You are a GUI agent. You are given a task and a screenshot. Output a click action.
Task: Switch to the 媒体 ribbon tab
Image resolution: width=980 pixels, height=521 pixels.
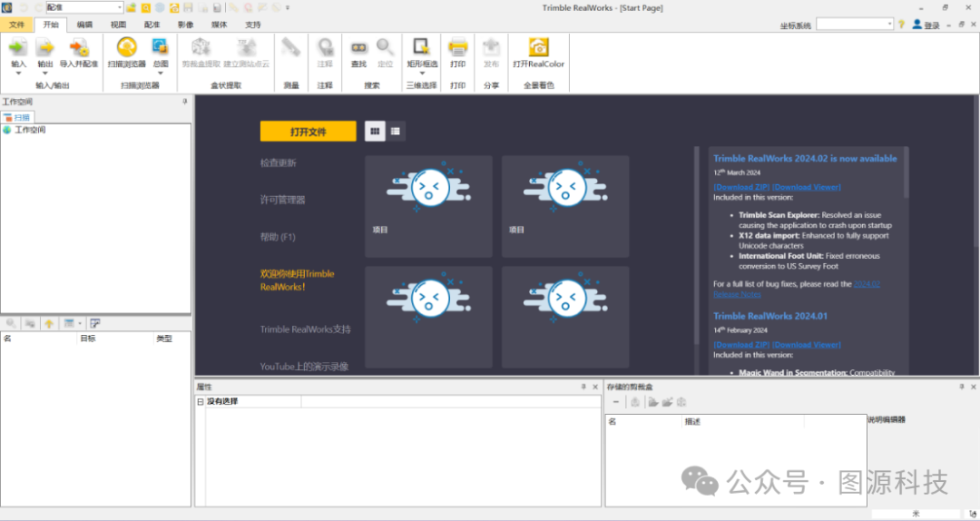[x=220, y=25]
